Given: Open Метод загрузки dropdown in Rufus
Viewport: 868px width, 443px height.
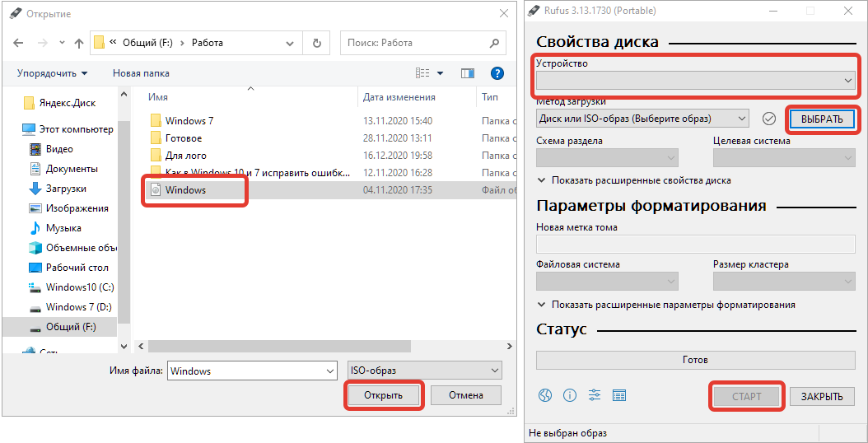Looking at the screenshot, I should point(642,118).
